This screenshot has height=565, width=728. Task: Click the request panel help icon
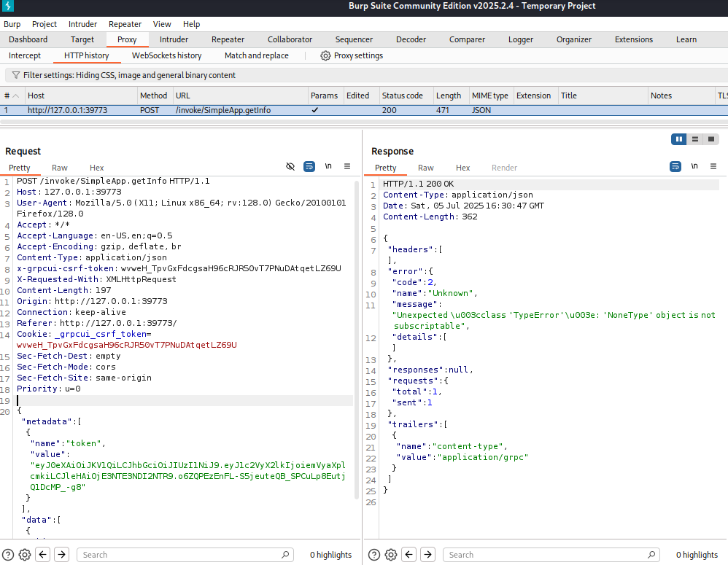click(7, 555)
